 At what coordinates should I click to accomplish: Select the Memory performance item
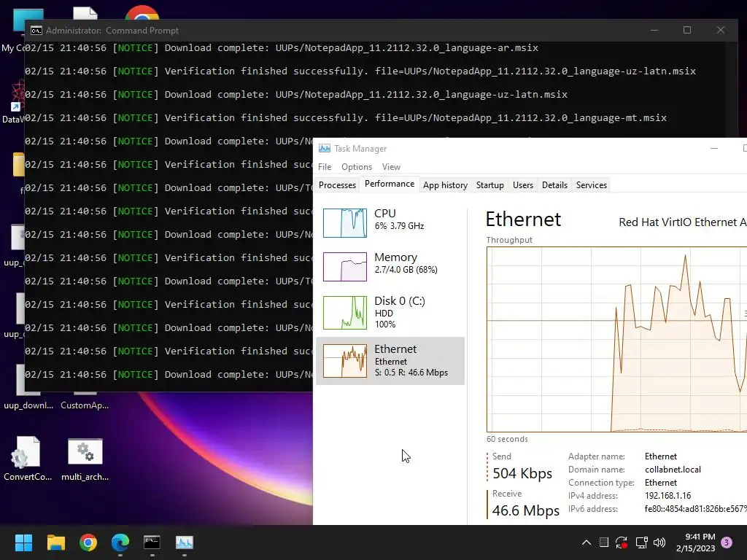[x=390, y=266]
